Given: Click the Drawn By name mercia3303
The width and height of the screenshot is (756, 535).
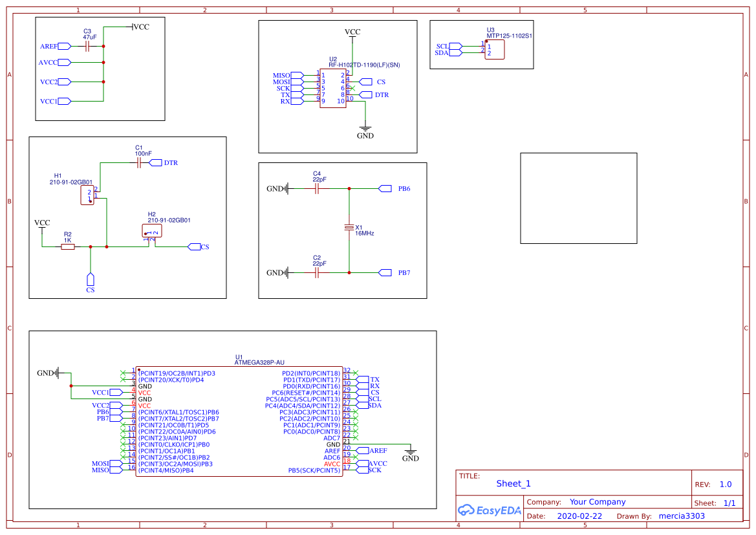Looking at the screenshot, I should (681, 516).
